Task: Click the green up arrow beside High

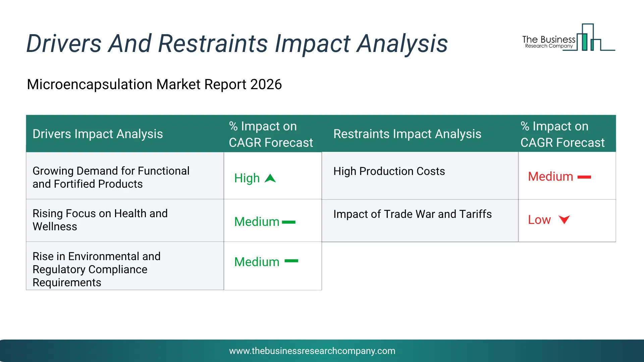Action: tap(270, 178)
